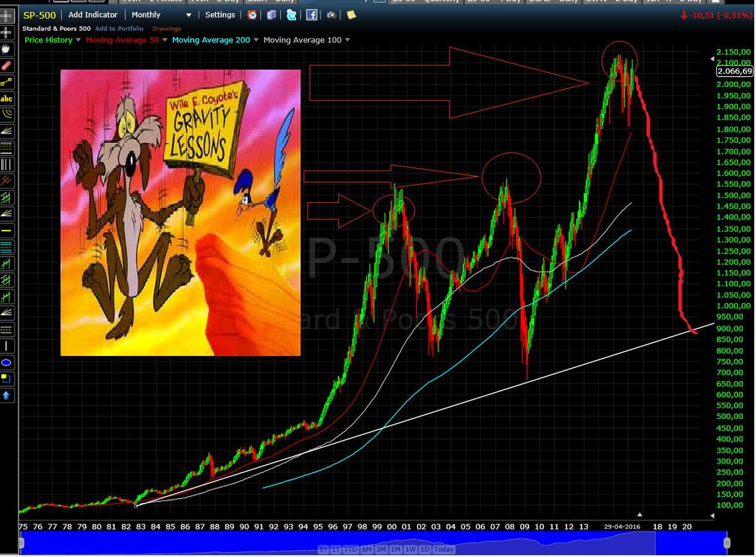Click the camera snapshot icon
This screenshot has width=756, height=557.
331,14
